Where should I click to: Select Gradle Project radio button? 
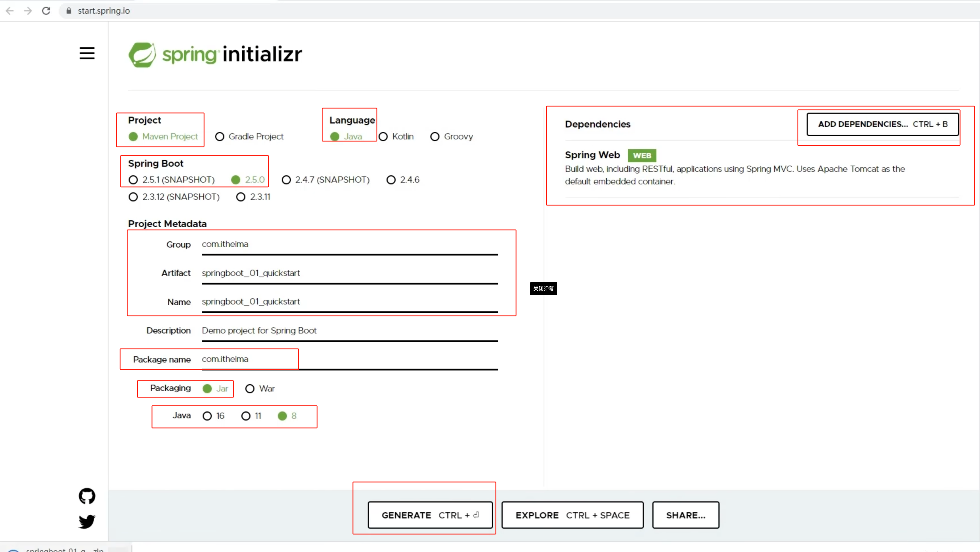tap(249, 137)
